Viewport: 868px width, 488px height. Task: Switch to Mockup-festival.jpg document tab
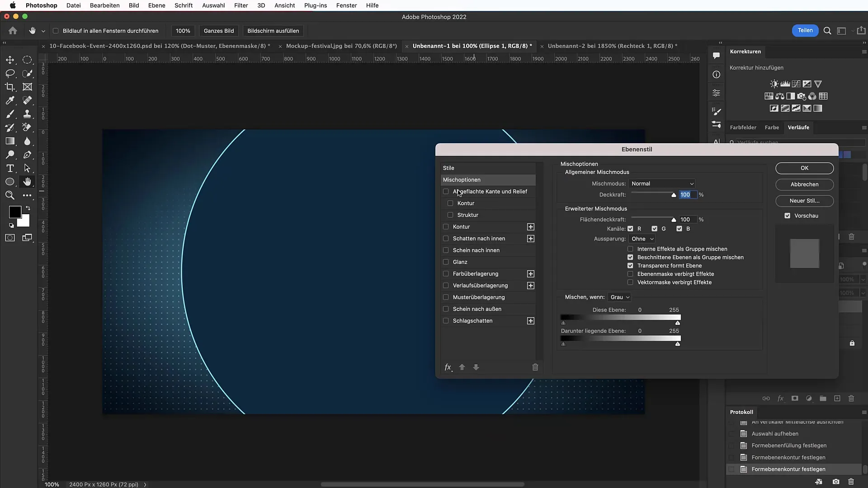341,46
